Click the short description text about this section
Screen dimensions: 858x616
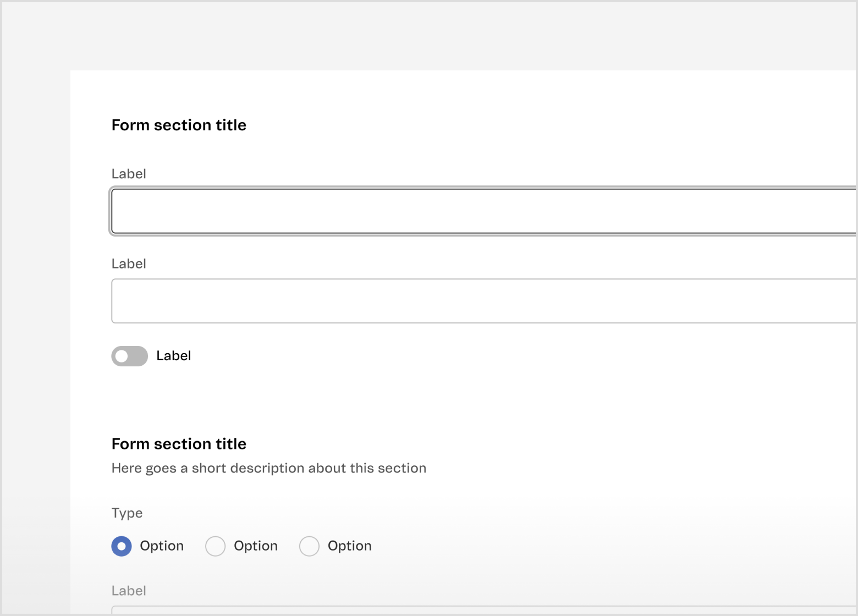[269, 468]
